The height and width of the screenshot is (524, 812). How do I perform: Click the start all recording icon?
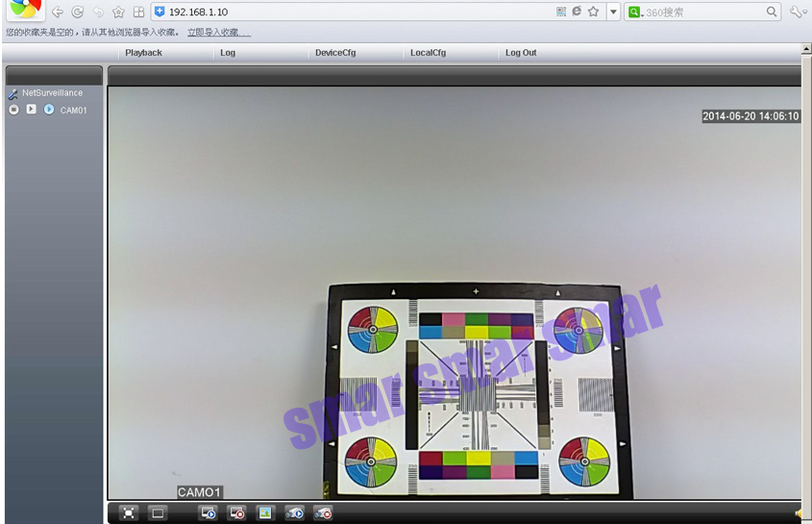(x=295, y=513)
